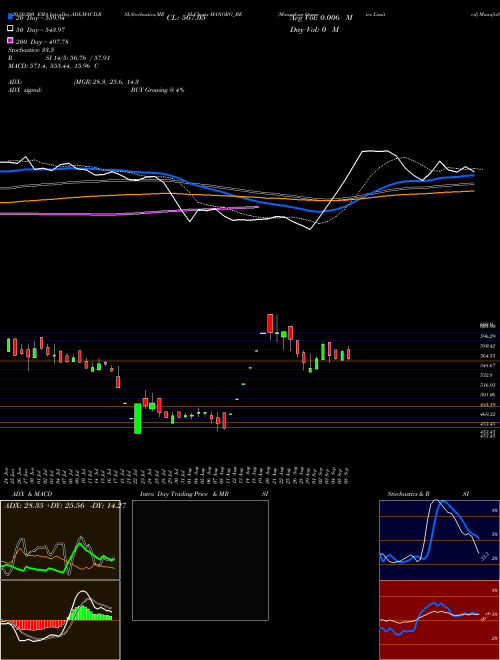Click the 'Stochastics & R' panel title
This screenshot has width=500, height=660.
click(408, 494)
